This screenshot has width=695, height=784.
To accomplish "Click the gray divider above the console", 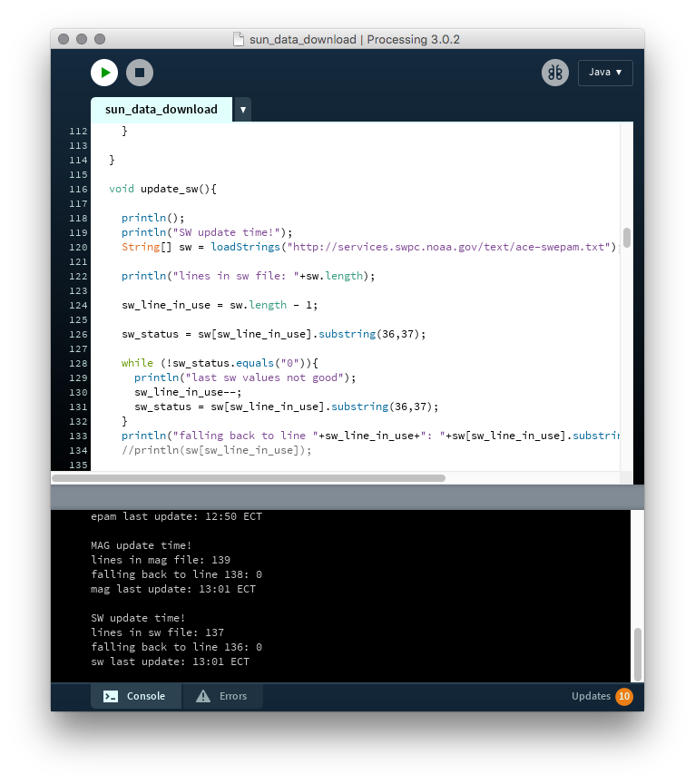I will tap(347, 496).
